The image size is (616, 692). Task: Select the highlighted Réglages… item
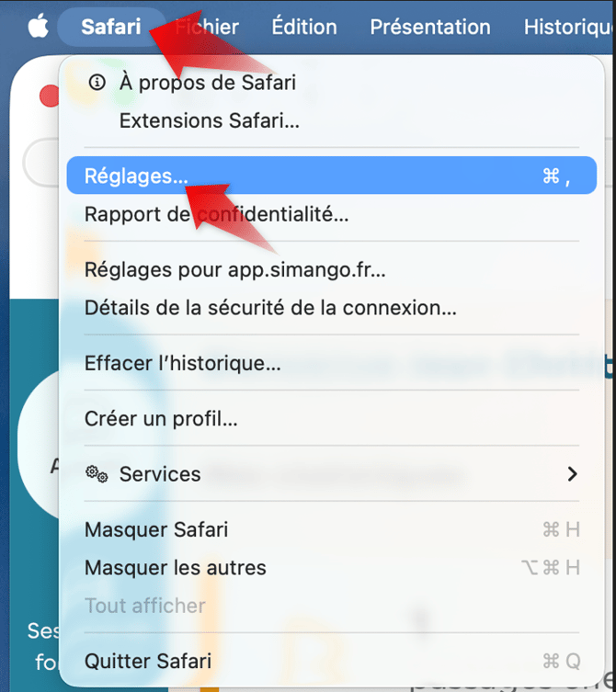332,176
